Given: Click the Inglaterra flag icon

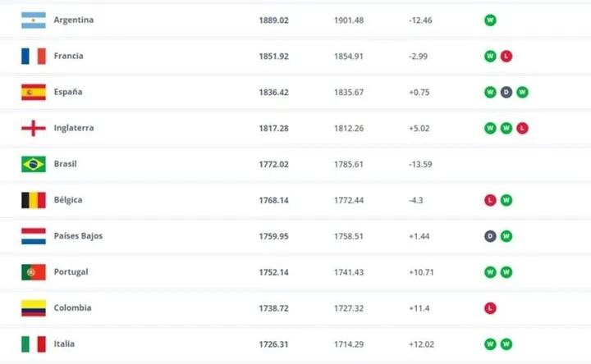Looking at the screenshot, I should point(33,128).
